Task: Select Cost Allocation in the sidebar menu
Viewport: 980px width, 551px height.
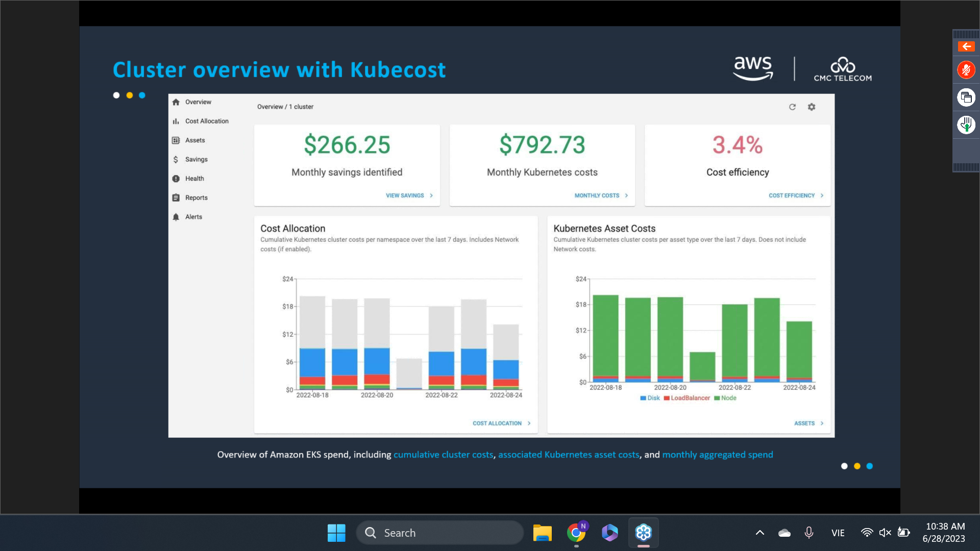Action: 206,121
